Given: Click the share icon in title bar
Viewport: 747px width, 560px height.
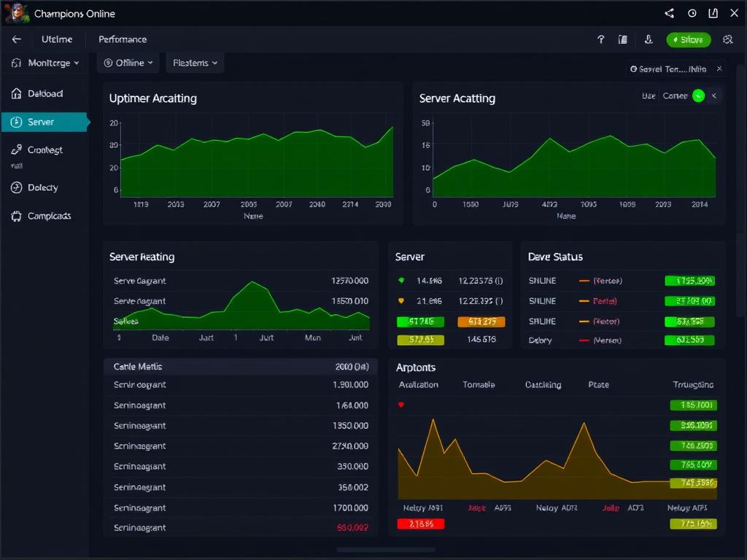Looking at the screenshot, I should pos(670,13).
